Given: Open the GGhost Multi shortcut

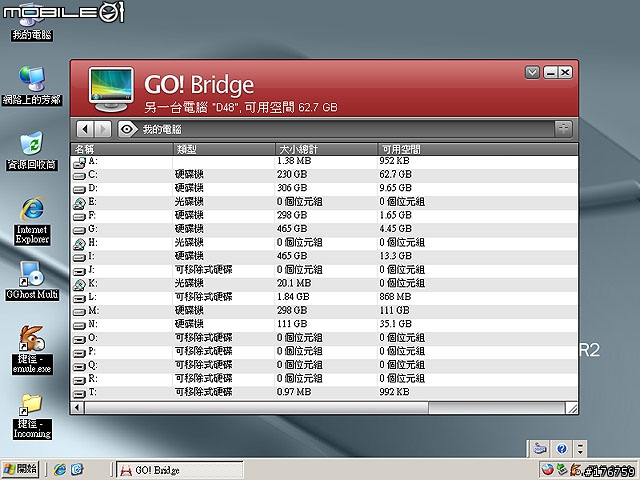Looking at the screenshot, I should coord(32,281).
